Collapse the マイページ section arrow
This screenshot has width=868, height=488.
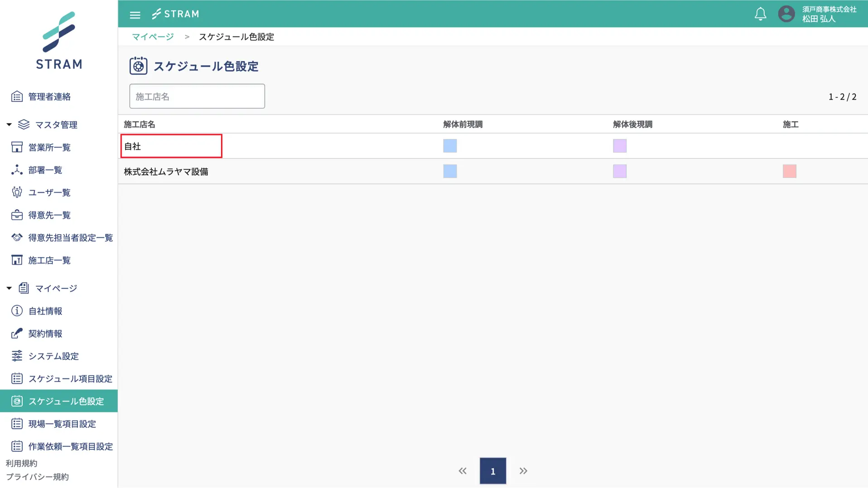(x=9, y=288)
